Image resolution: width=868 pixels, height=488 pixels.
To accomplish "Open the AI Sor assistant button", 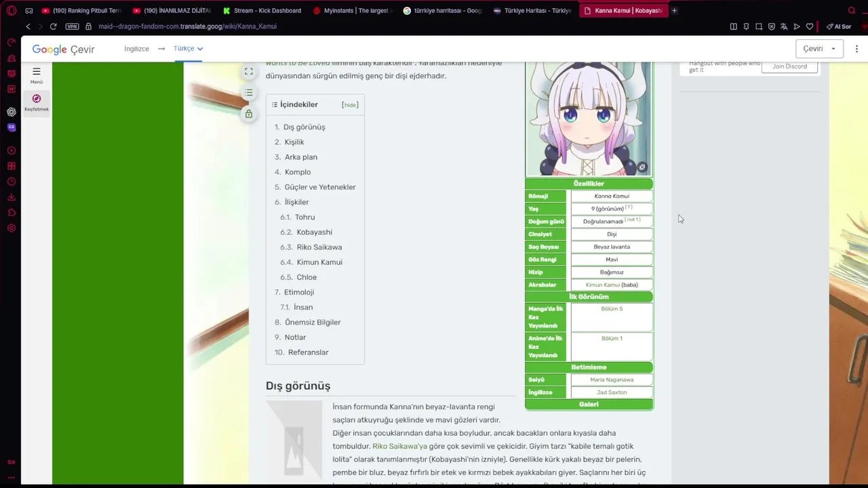I will 839,26.
